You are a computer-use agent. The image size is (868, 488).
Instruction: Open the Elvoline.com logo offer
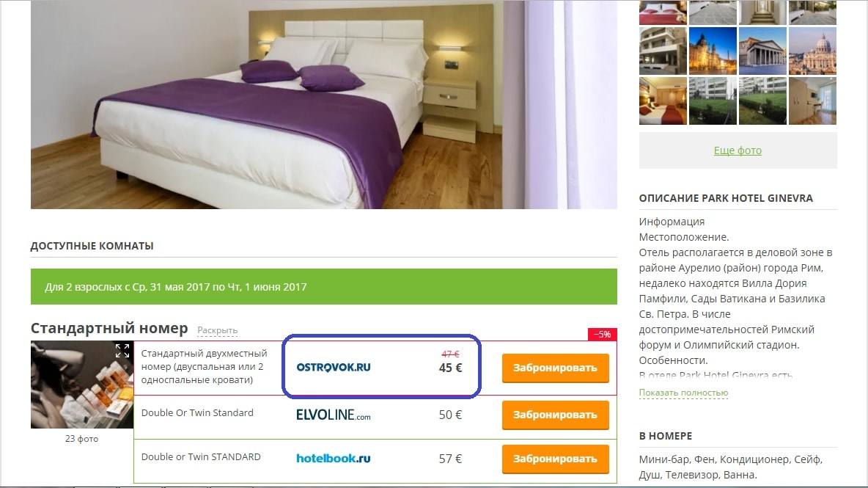334,415
